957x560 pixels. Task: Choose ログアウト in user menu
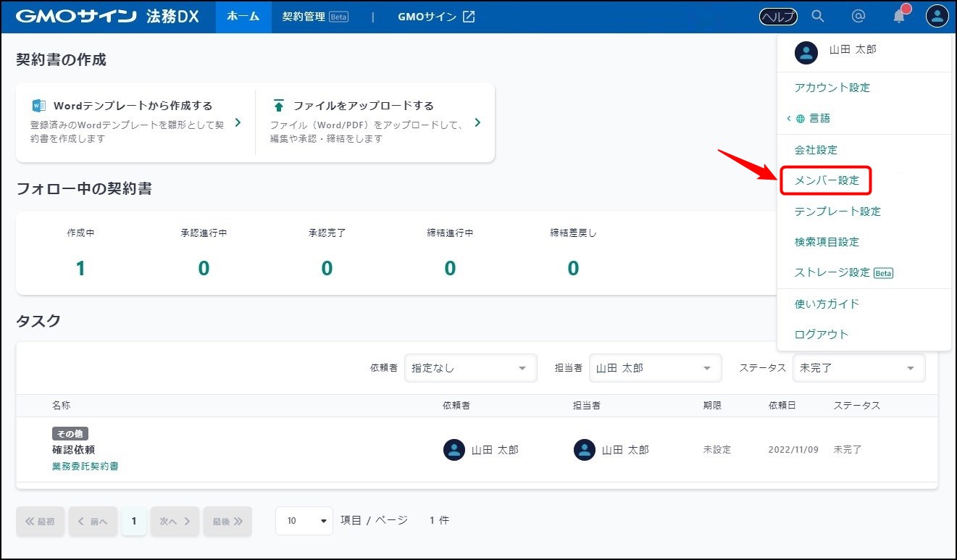click(x=821, y=334)
